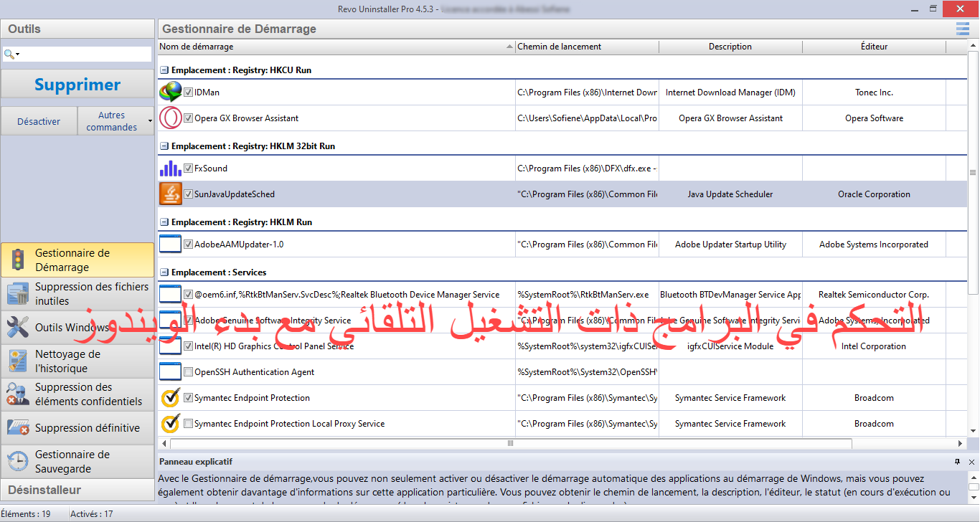Enable OpenSSH Authentication Agent checkbox
Image resolution: width=980 pixels, height=522 pixels.
(188, 371)
